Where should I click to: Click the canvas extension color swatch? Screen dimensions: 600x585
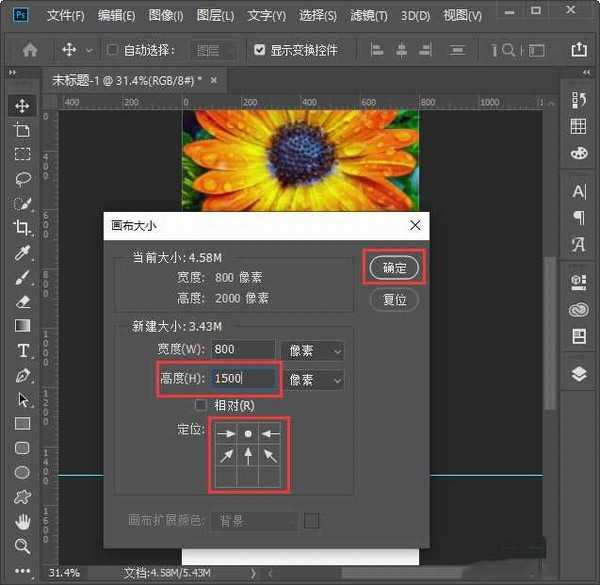pos(312,521)
